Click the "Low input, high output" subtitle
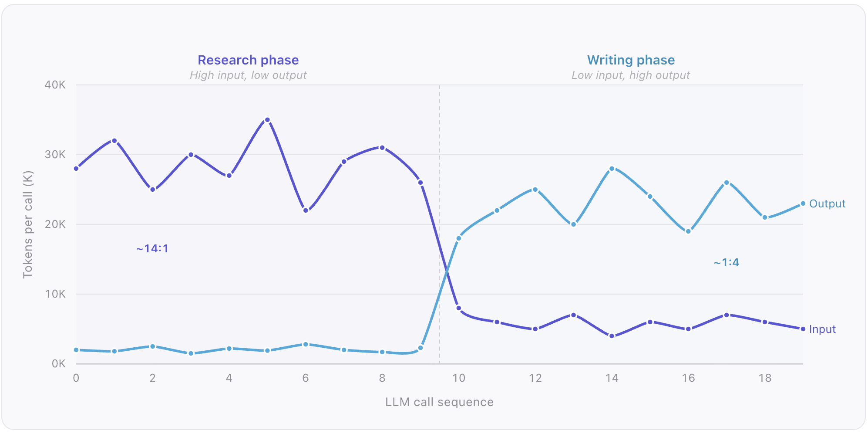The width and height of the screenshot is (868, 434). pyautogui.click(x=631, y=75)
